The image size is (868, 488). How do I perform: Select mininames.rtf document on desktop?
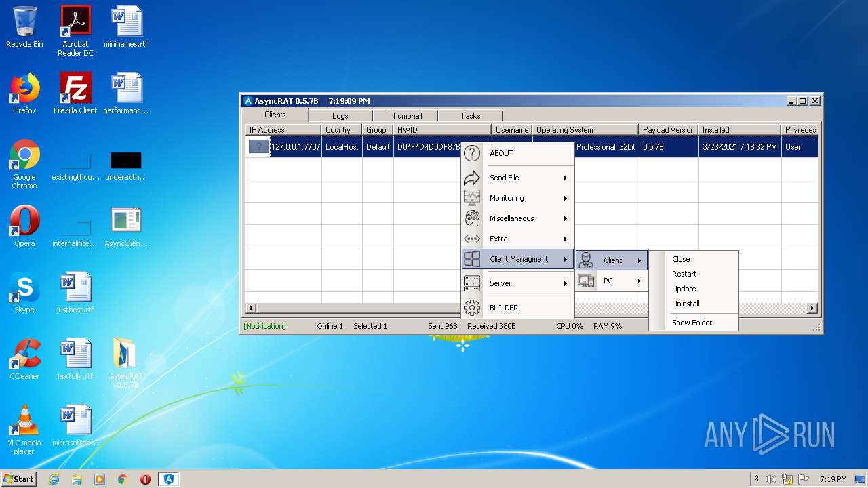point(126,28)
